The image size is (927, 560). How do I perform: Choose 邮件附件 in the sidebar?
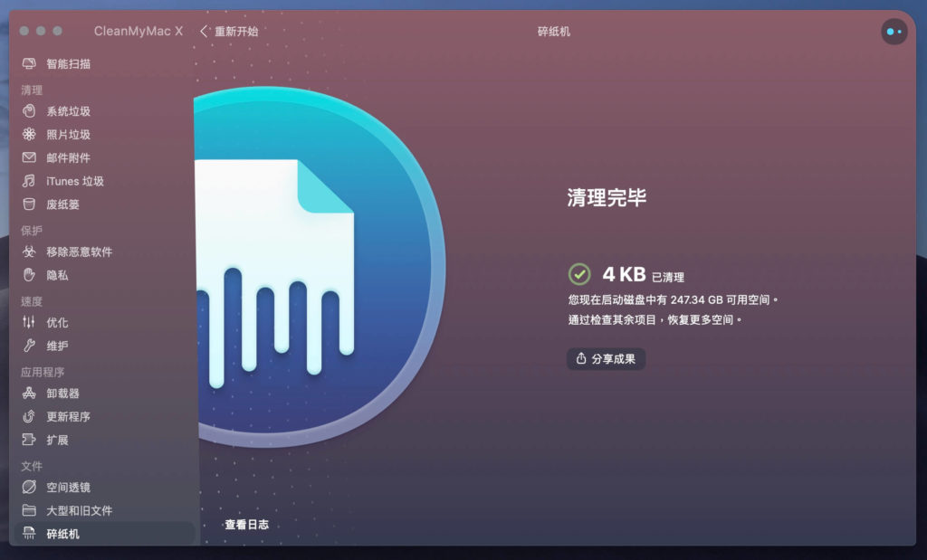click(69, 157)
